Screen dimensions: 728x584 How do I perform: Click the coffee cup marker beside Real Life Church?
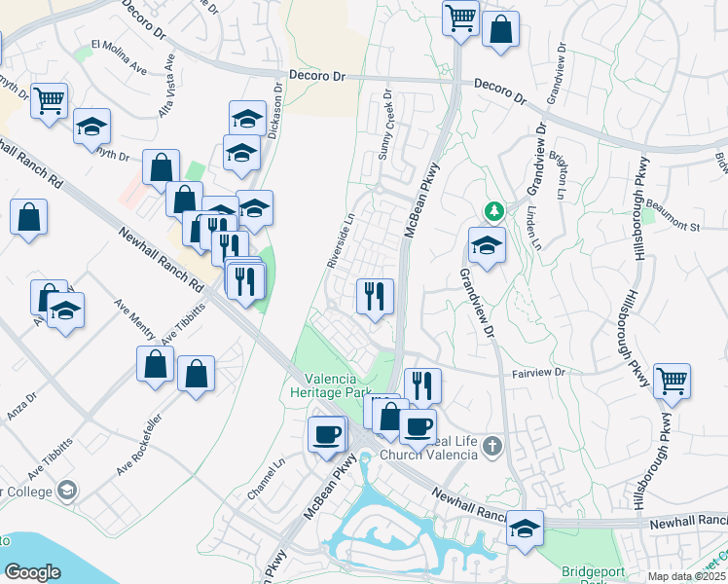pos(419,426)
